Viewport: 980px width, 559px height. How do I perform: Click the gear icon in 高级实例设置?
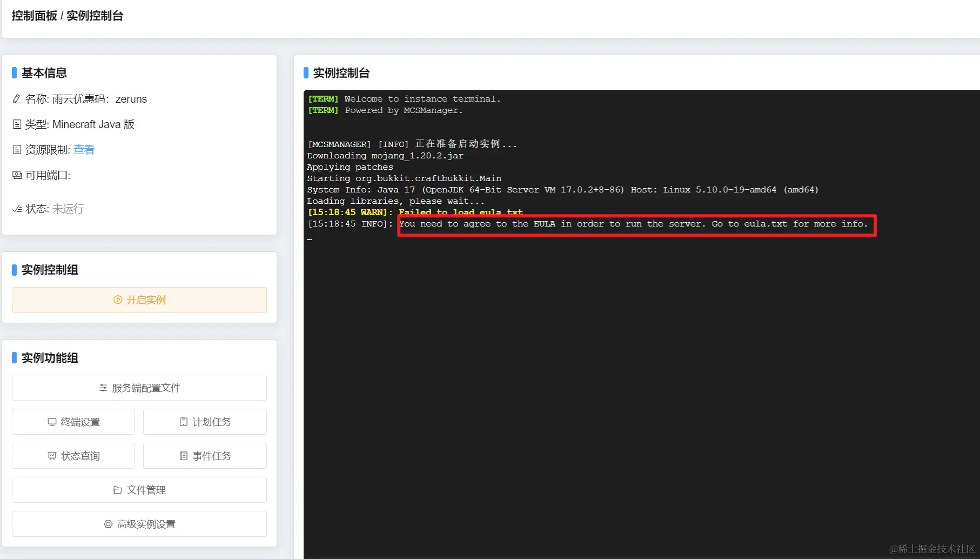coord(108,524)
